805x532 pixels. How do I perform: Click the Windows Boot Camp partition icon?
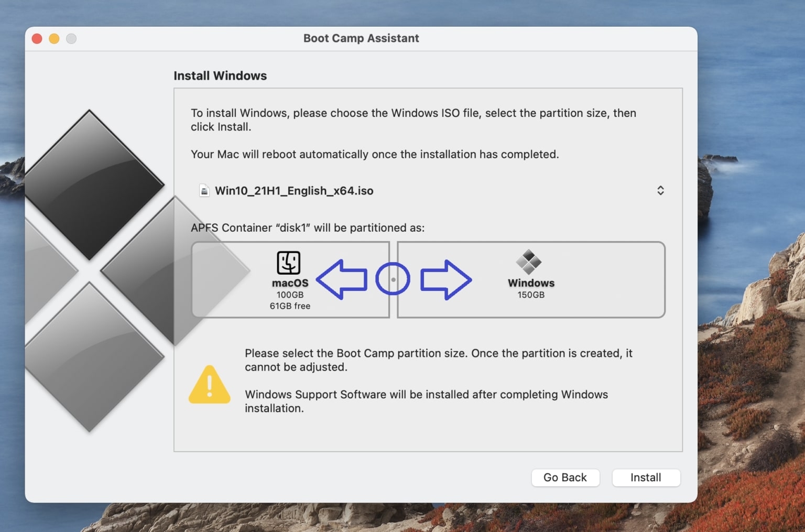[x=529, y=262]
